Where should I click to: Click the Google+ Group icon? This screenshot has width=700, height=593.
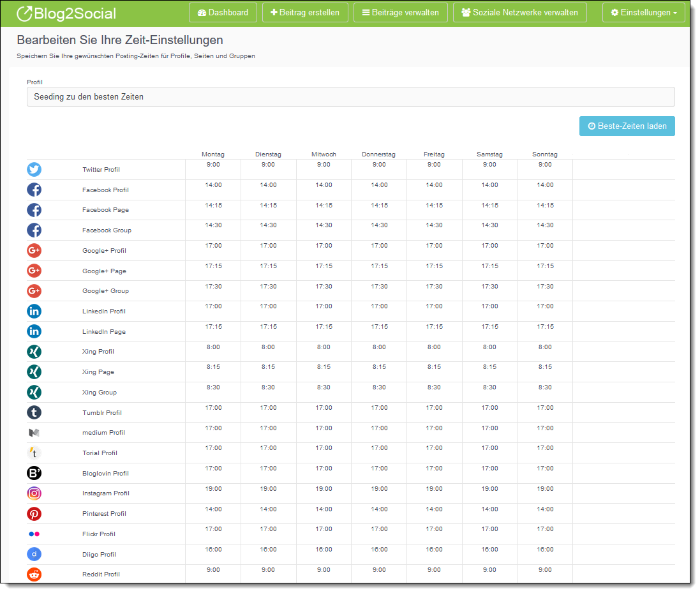34,291
